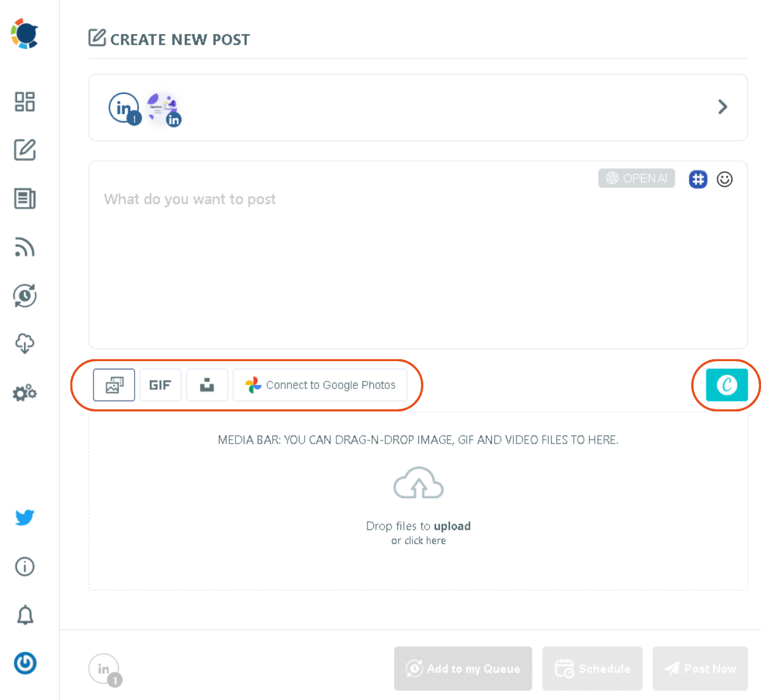
Task: Open the dashboard grid icon
Action: click(x=24, y=102)
